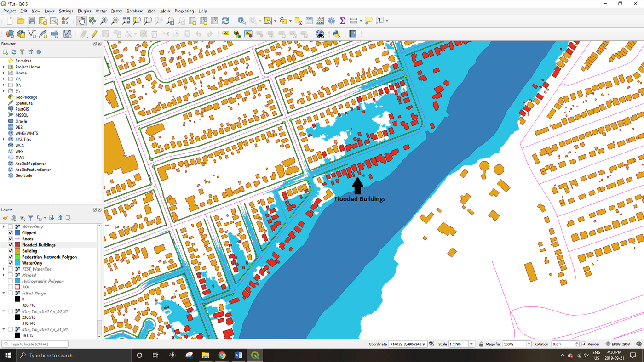Create a new project with blank page icon
Screen dimensions: 644x362
(9, 21)
